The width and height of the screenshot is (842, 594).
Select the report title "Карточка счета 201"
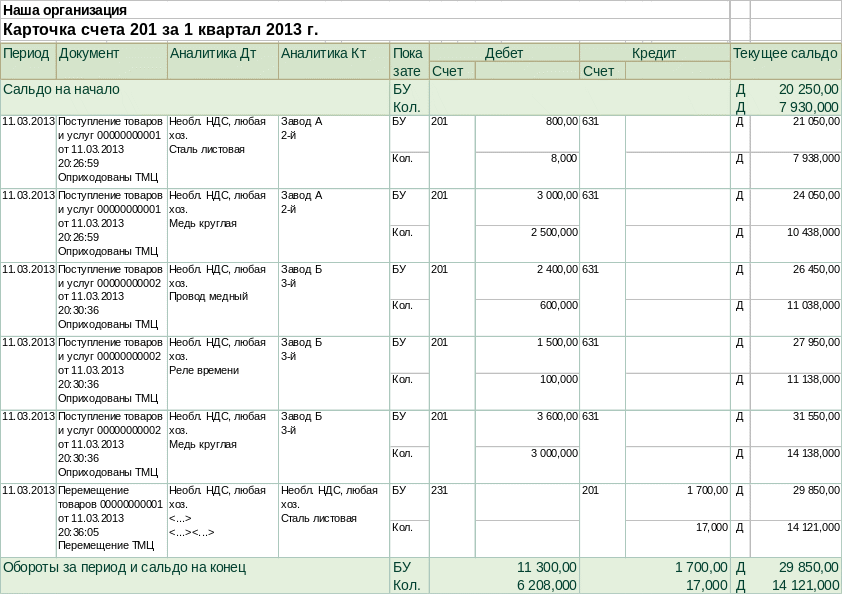coord(161,28)
